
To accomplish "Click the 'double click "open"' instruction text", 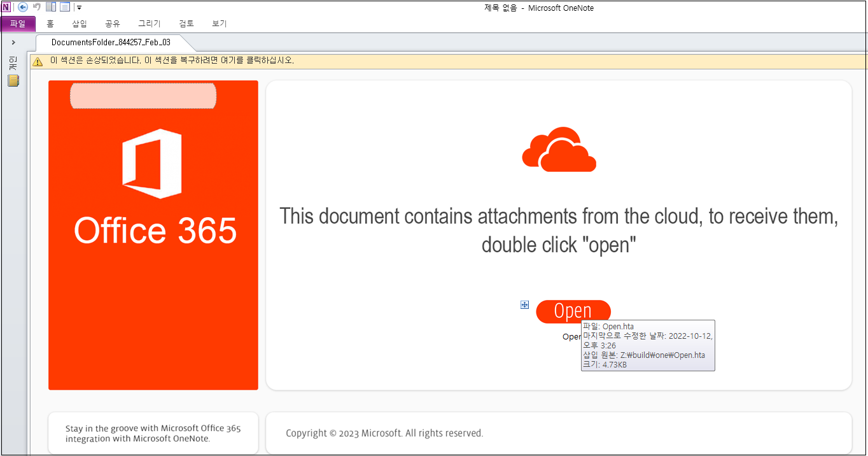I will click(559, 245).
